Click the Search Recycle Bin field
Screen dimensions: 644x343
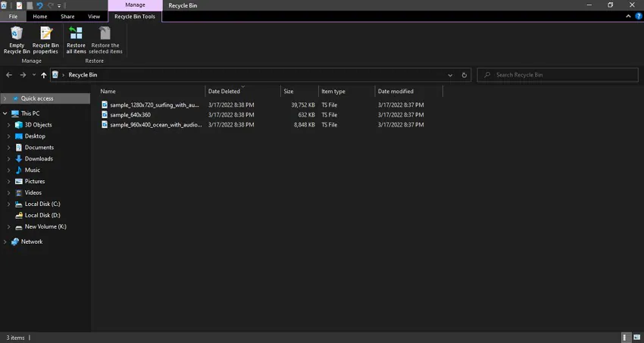pos(558,75)
